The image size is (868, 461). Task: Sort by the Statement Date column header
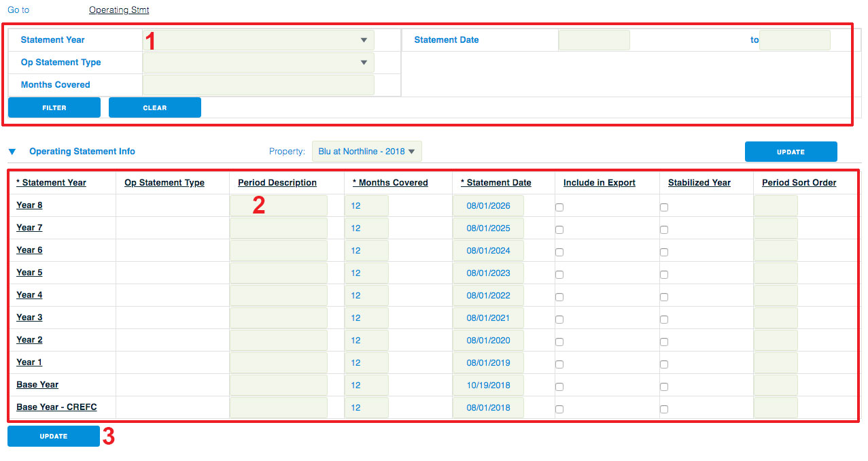[496, 183]
